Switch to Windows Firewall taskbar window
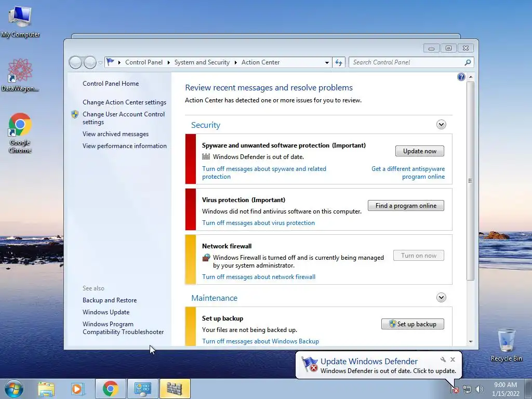Viewport: 532px width, 399px height. (x=175, y=389)
